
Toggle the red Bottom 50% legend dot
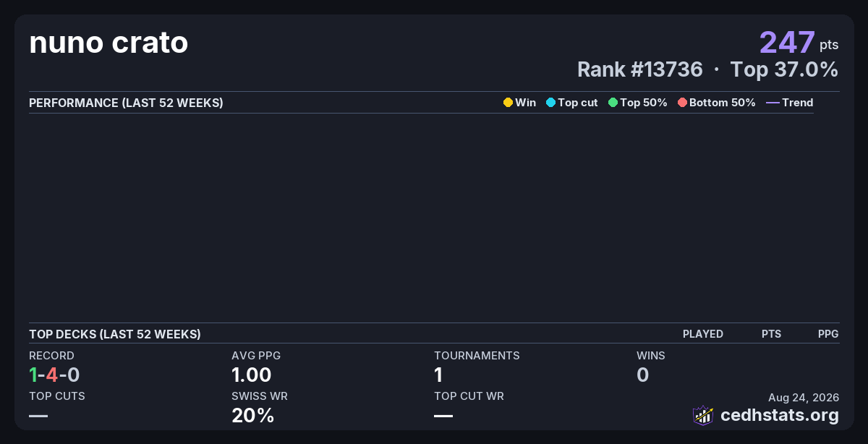click(682, 103)
